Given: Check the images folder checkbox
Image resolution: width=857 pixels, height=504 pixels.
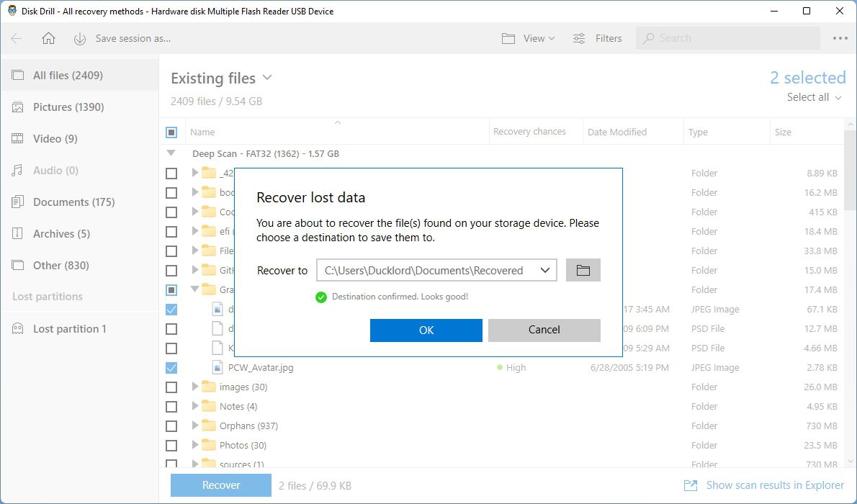Looking at the screenshot, I should click(x=171, y=387).
